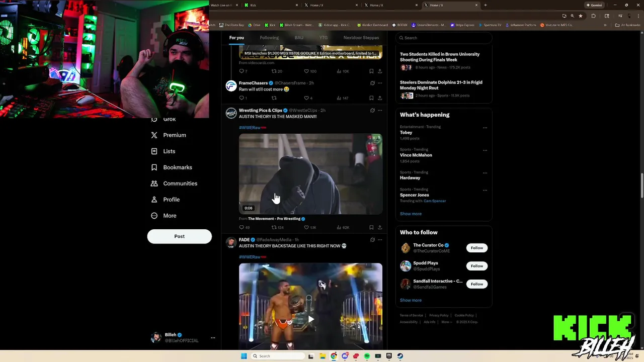The width and height of the screenshot is (644, 362).
Task: Bookmark the Wrestling Pics & Clips post
Action: coord(371,227)
